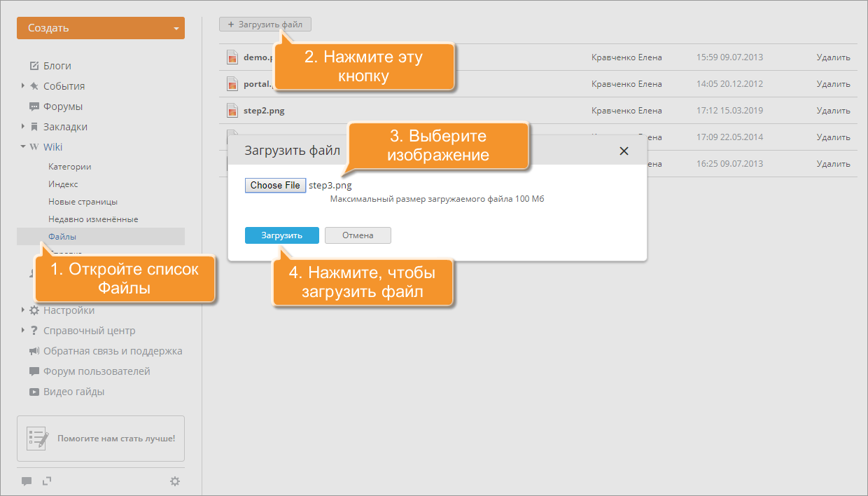Click the Choose File button
868x496 pixels.
(x=275, y=185)
